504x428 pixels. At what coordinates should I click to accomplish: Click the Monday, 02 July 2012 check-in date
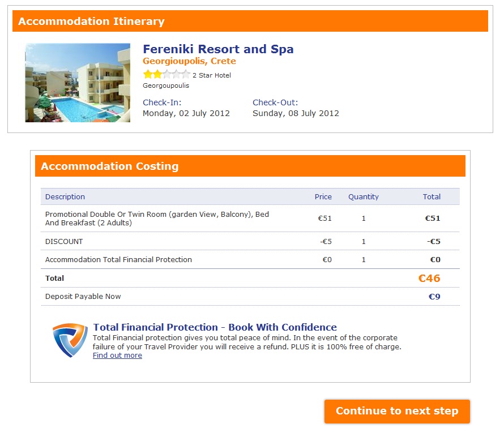(186, 113)
